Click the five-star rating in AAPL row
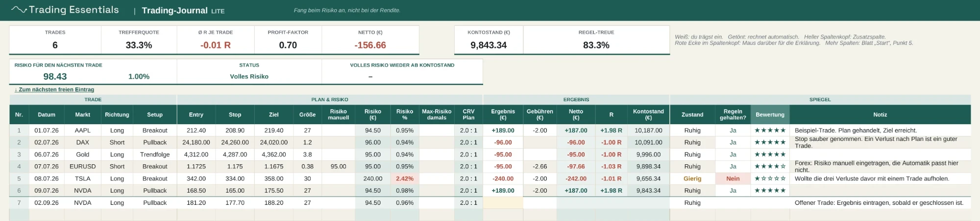Viewport: 980px width, 221px height. click(770, 131)
